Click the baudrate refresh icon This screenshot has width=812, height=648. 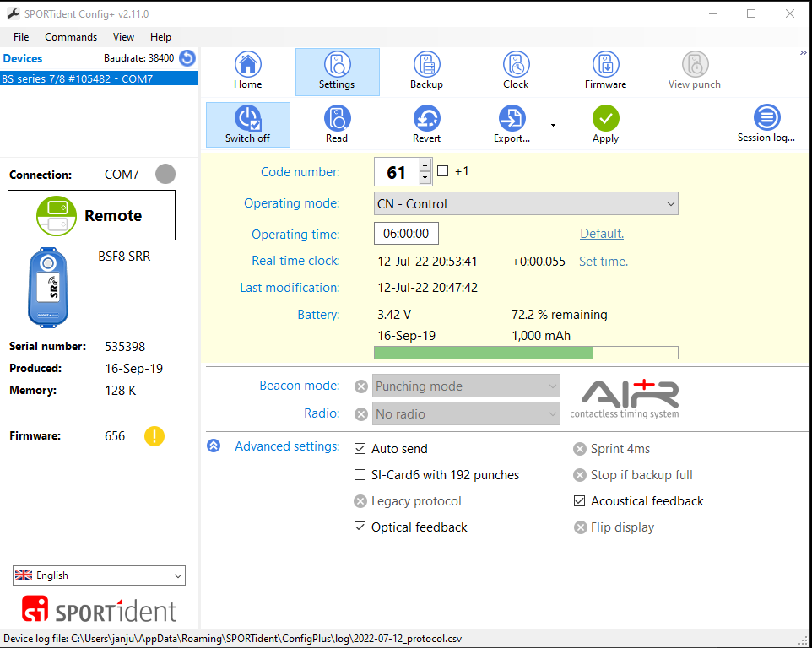[x=187, y=58]
